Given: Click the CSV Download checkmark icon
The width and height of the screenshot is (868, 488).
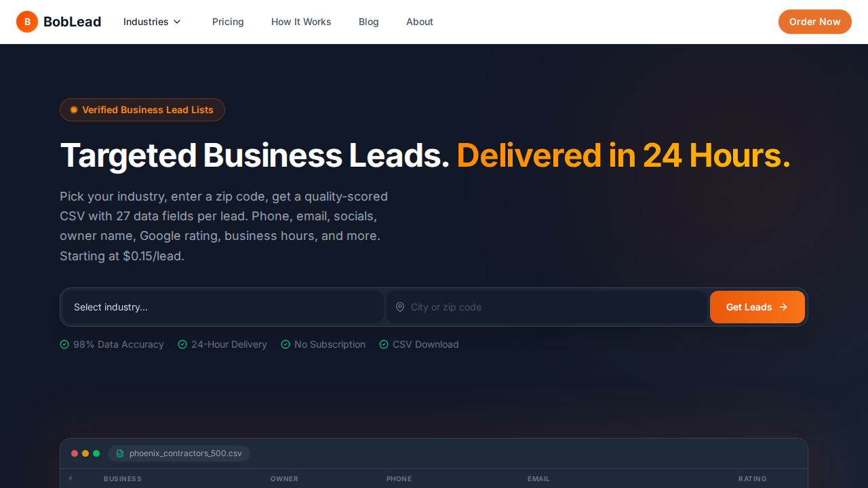Looking at the screenshot, I should pos(384,344).
